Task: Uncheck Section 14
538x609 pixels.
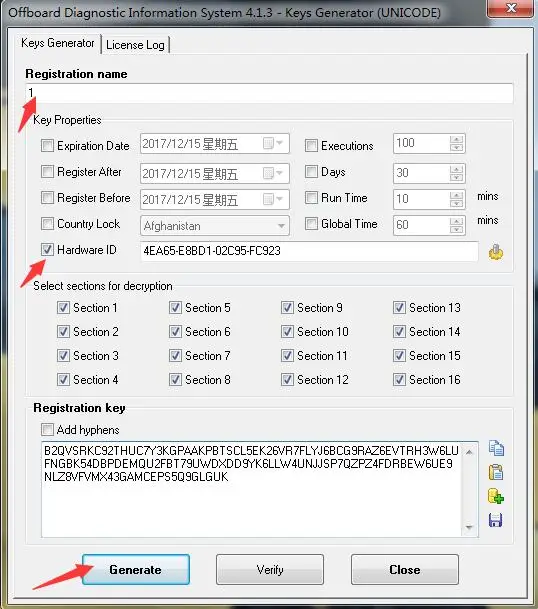Action: point(399,332)
